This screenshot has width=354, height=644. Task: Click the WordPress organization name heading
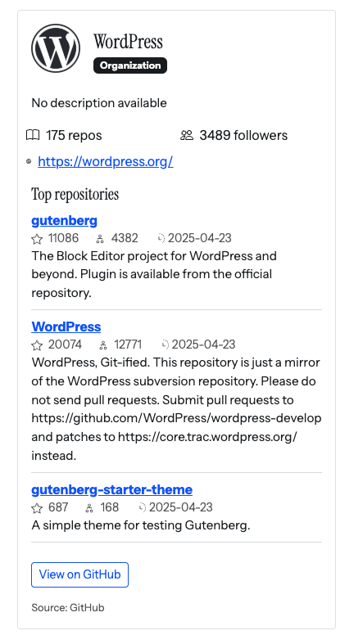(128, 42)
